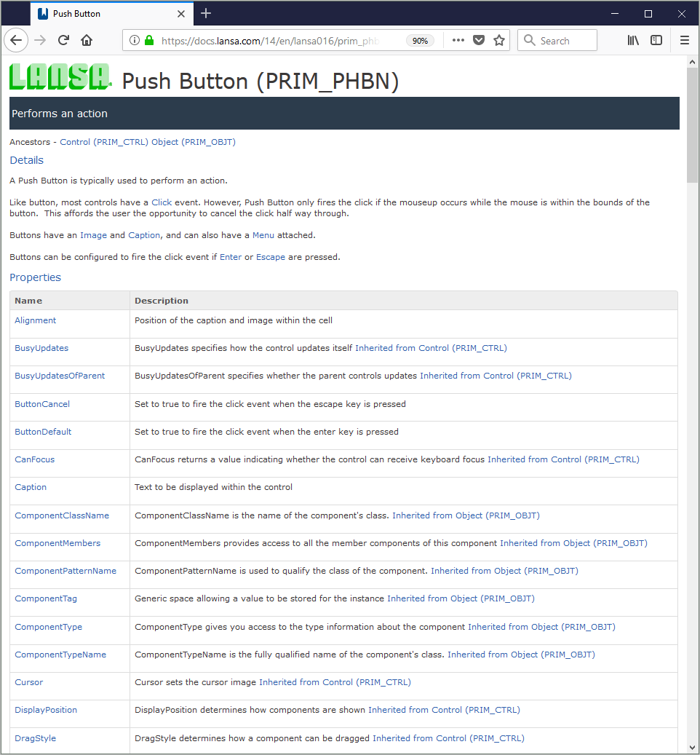700x755 pixels.
Task: Open the Alignment property
Action: (x=35, y=320)
